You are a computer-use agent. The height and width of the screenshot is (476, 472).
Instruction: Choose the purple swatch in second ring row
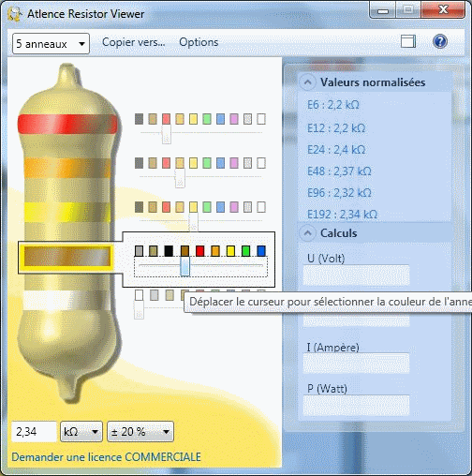(x=234, y=163)
